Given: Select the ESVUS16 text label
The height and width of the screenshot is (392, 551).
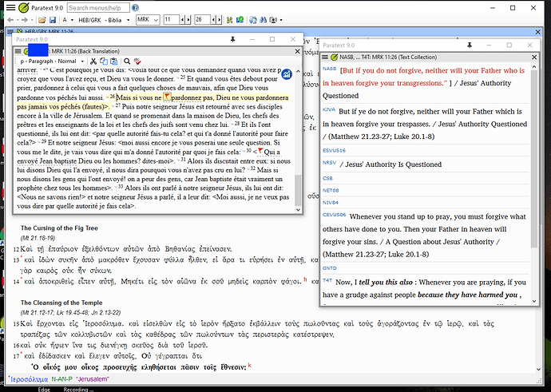Looking at the screenshot, I should [x=334, y=150].
